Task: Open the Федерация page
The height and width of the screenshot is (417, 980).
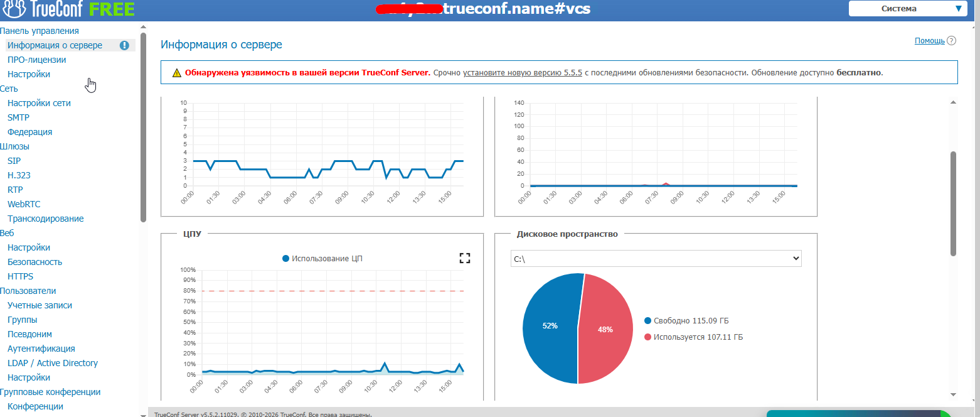Action: pyautogui.click(x=29, y=132)
